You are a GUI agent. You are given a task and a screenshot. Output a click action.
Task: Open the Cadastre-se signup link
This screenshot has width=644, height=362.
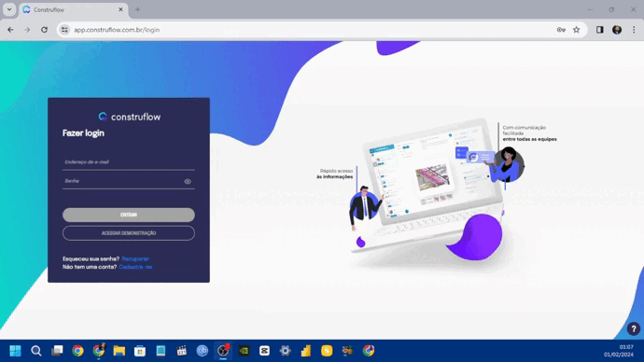pyautogui.click(x=135, y=267)
